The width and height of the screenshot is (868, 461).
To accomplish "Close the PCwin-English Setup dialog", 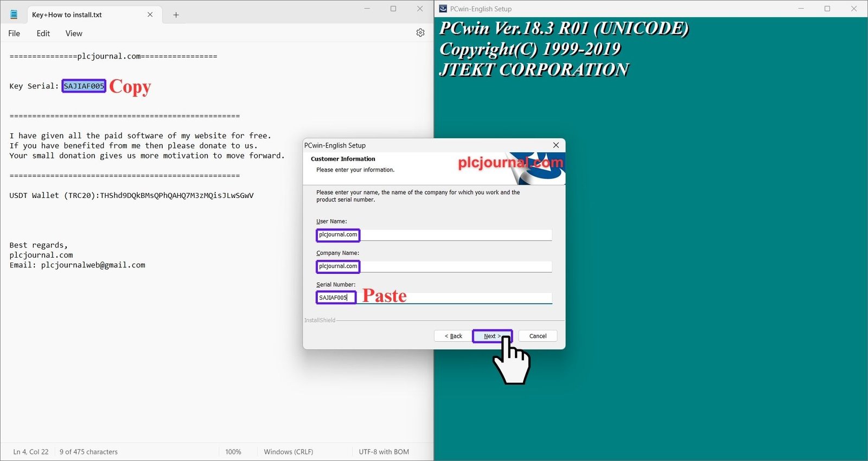I will click(556, 145).
